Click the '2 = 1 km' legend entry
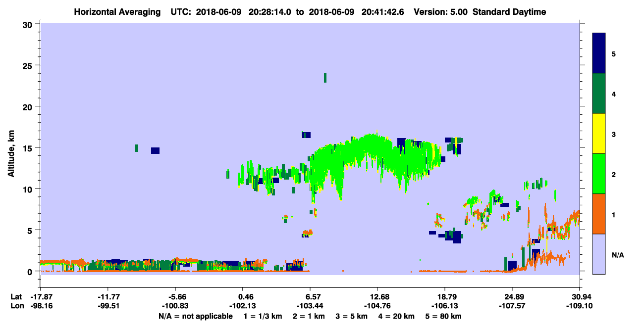Screen dimensions: 644x330 tap(310, 316)
